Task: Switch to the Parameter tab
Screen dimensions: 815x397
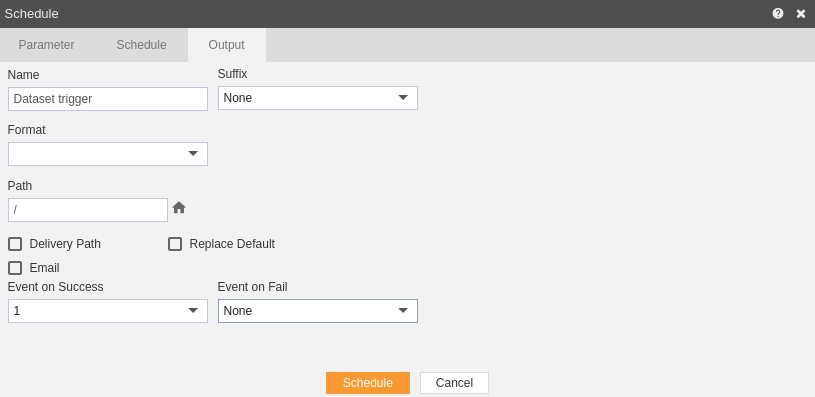Action: click(47, 45)
